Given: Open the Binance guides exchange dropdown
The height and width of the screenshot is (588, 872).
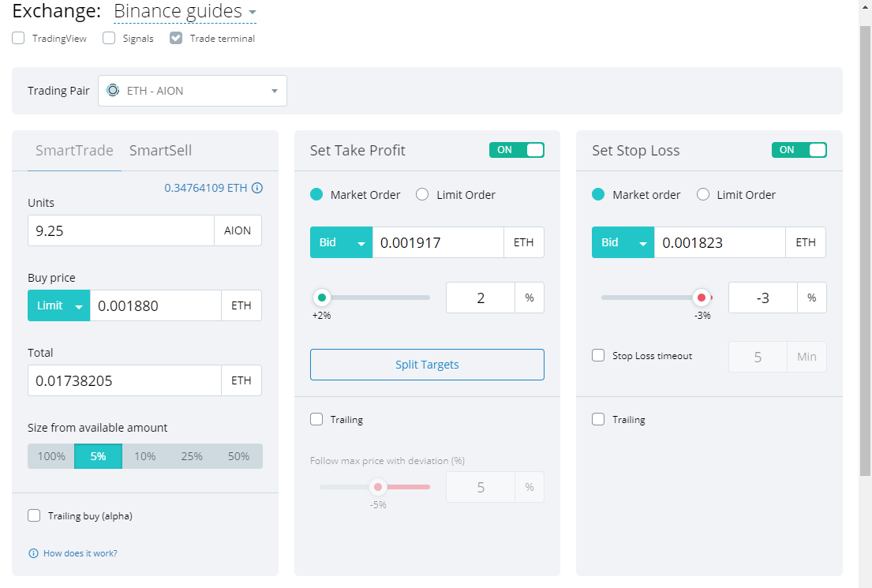Looking at the screenshot, I should click(185, 12).
